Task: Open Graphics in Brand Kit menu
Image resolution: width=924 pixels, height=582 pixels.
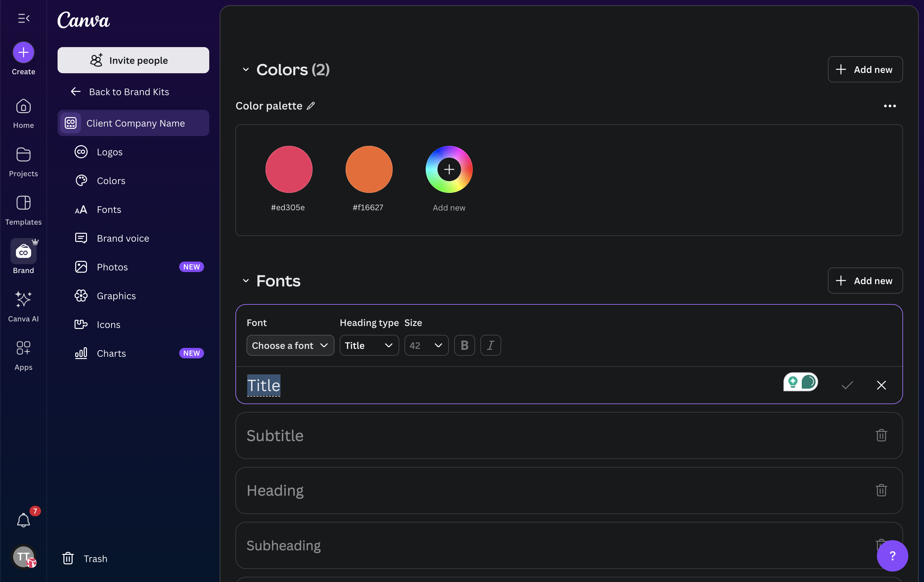Action: tap(133, 296)
